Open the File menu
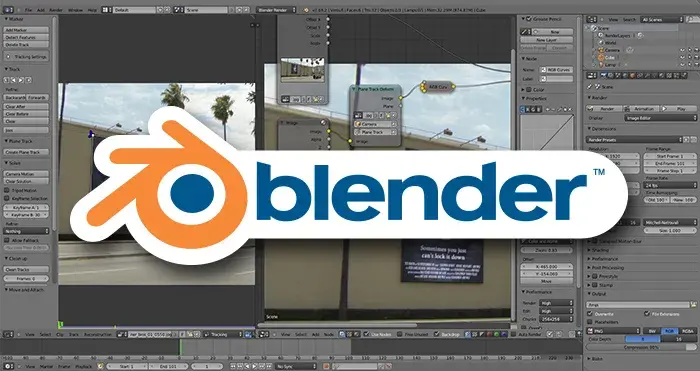This screenshot has width=700, height=371. click(x=29, y=9)
